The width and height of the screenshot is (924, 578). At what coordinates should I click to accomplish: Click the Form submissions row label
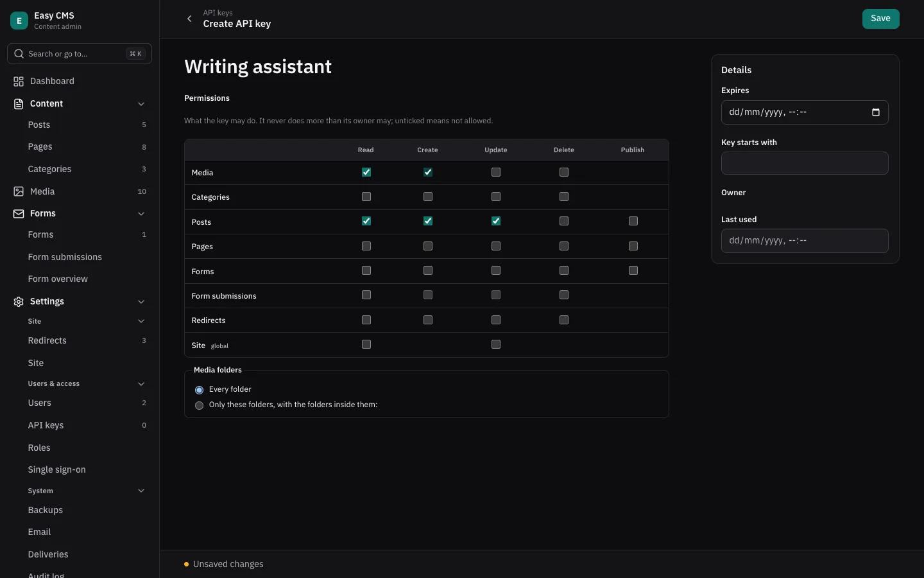(224, 296)
